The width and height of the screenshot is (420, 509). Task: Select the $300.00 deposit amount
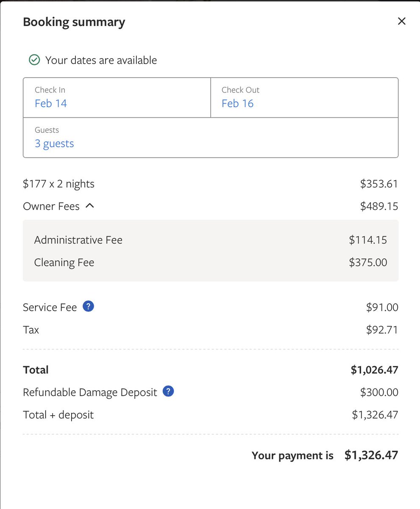tap(379, 392)
